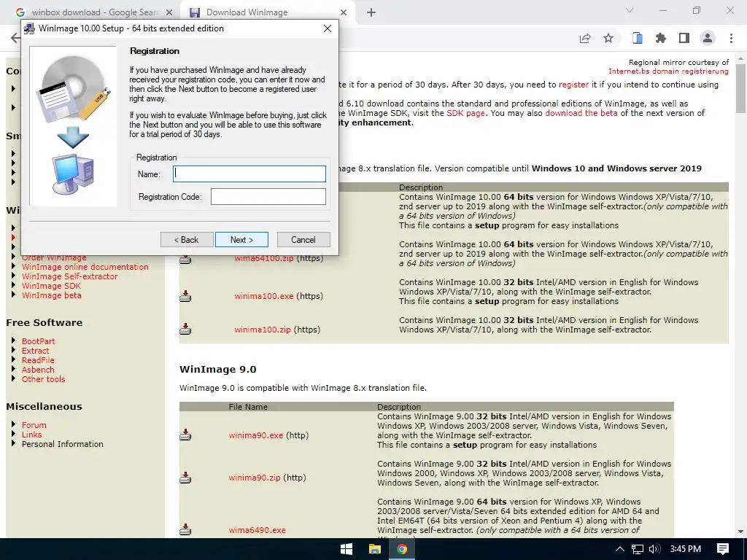Open the wima64100.zip link

click(264, 259)
